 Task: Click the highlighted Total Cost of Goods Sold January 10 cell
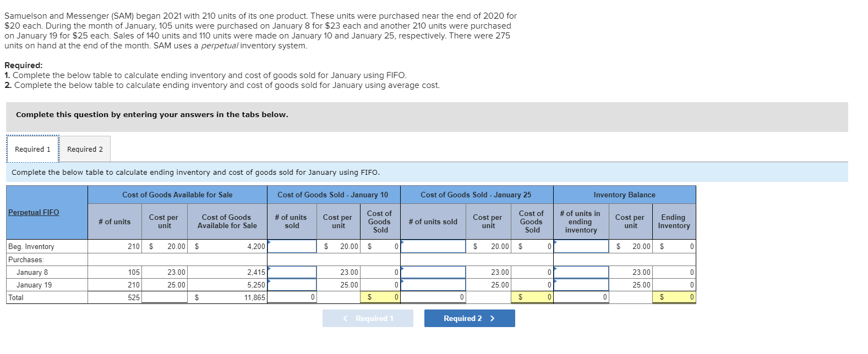[381, 297]
